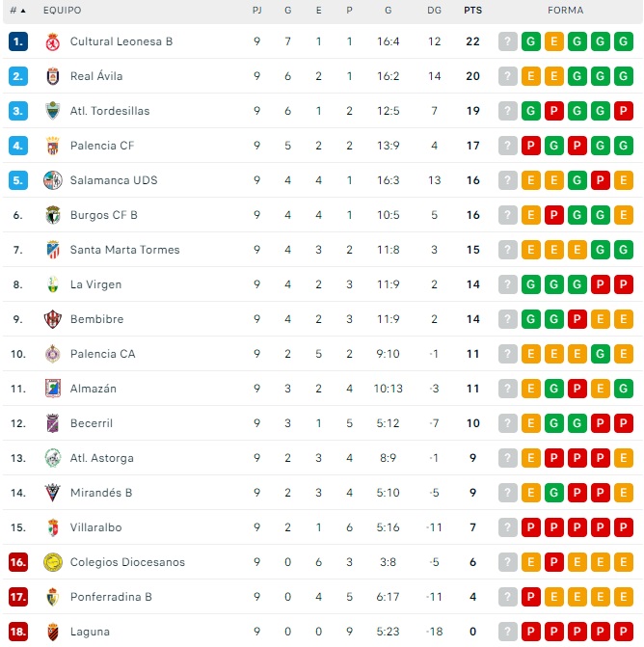This screenshot has width=644, height=647.
Task: Click the Laguna team crest
Action: click(x=53, y=632)
